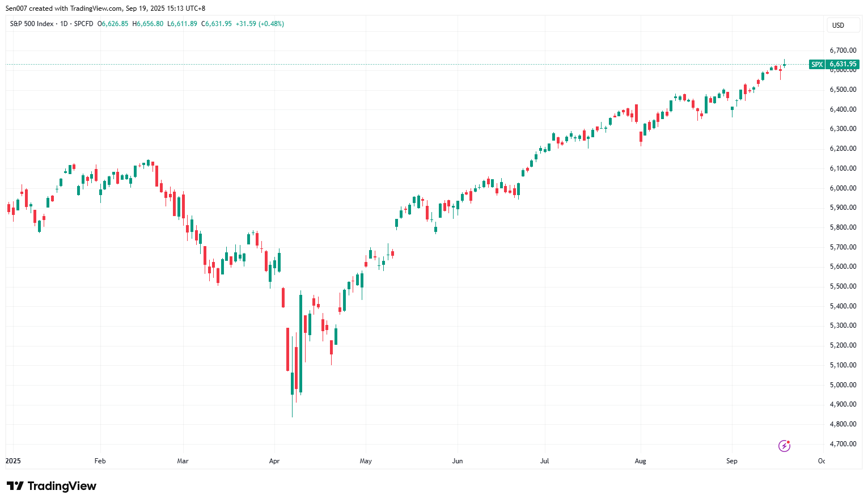
Task: Open the USD currency selector
Action: coord(843,25)
